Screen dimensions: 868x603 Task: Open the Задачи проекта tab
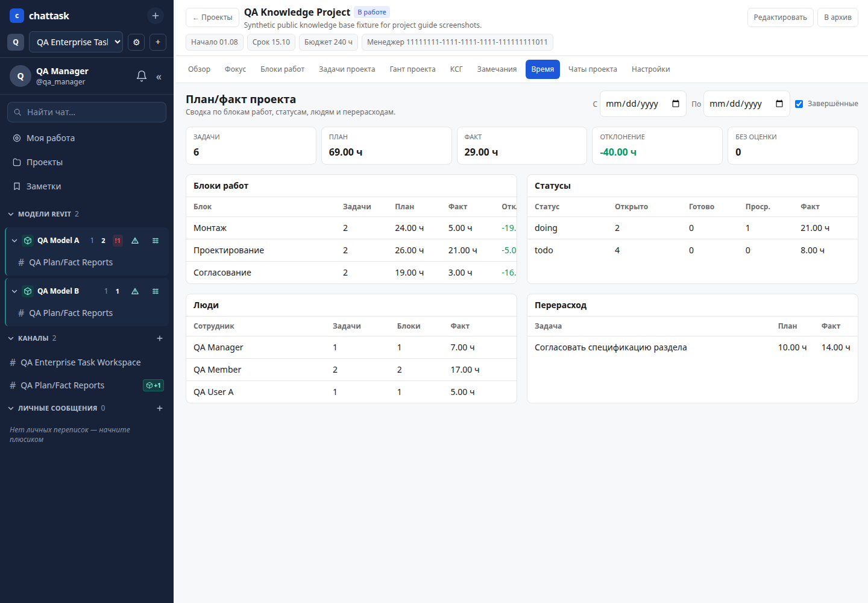(x=347, y=69)
